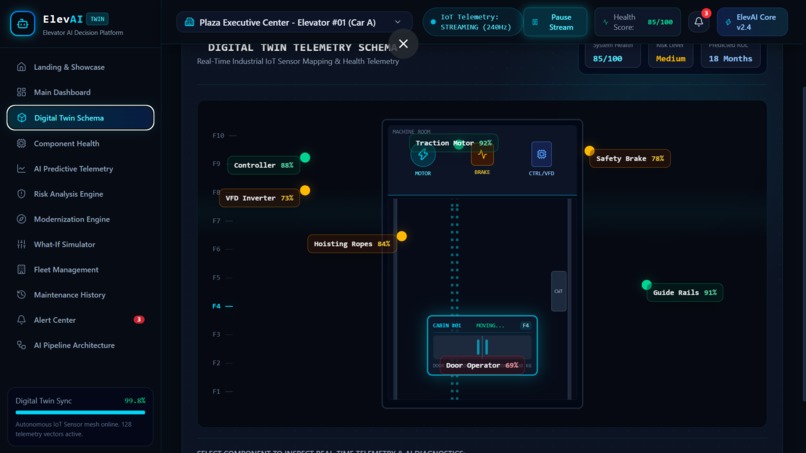This screenshot has height=453, width=806.
Task: Click the Digital Twin Sync progress bar
Action: 80,412
